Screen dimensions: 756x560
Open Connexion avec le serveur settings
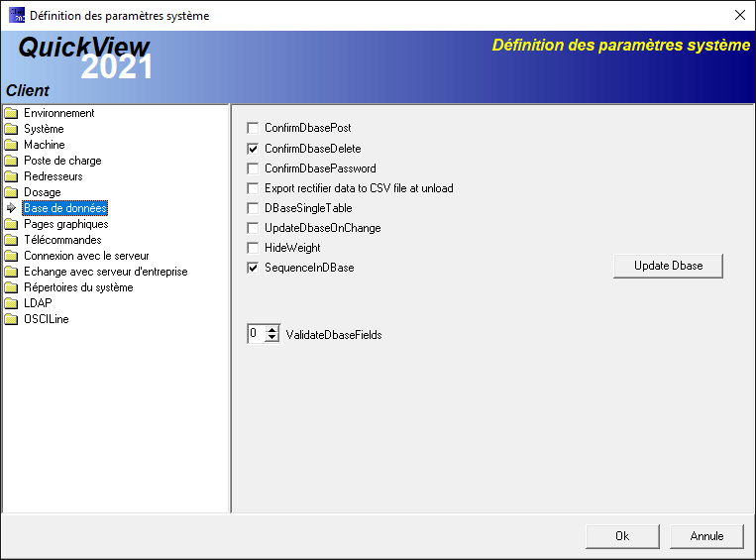pos(87,256)
